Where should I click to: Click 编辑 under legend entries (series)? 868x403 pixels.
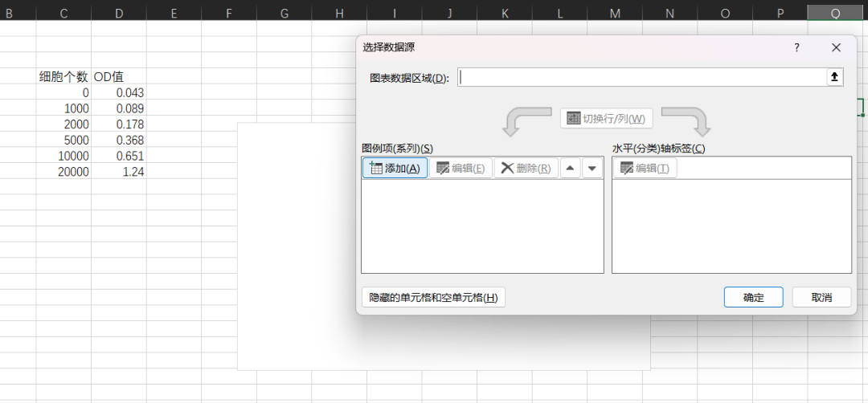tap(461, 168)
